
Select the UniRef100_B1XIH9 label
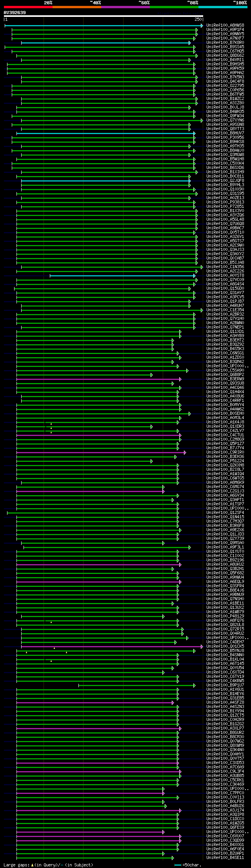click(225, 172)
